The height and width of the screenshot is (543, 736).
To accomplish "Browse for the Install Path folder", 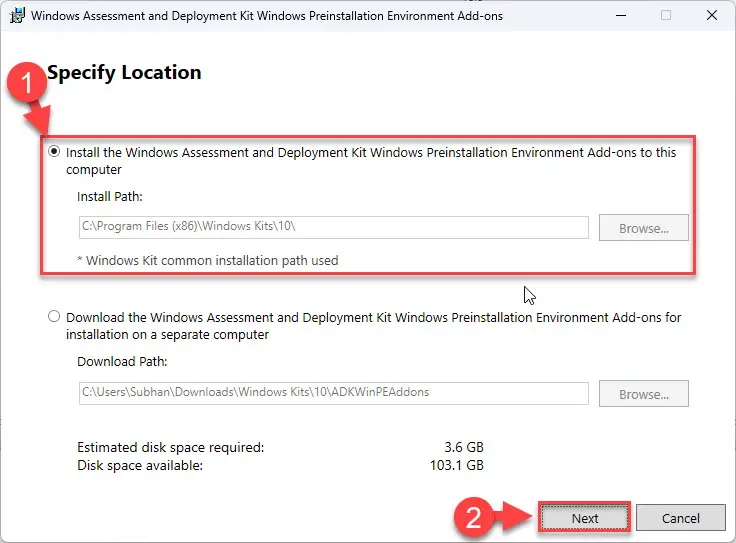I will [644, 228].
